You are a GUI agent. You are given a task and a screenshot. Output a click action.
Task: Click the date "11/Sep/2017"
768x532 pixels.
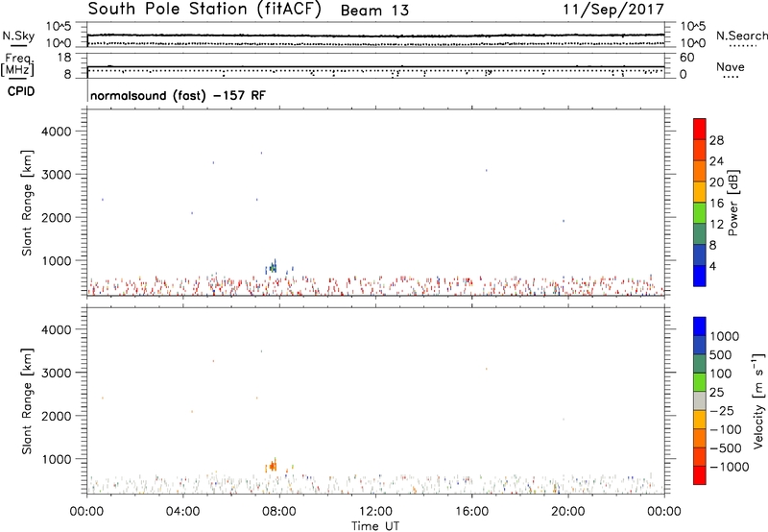[613, 10]
